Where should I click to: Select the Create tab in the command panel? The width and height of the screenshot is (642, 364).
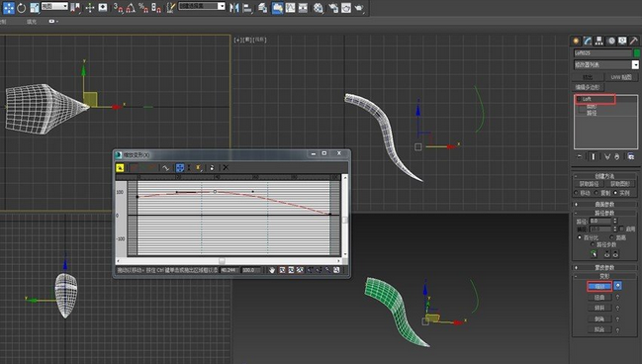coord(576,41)
